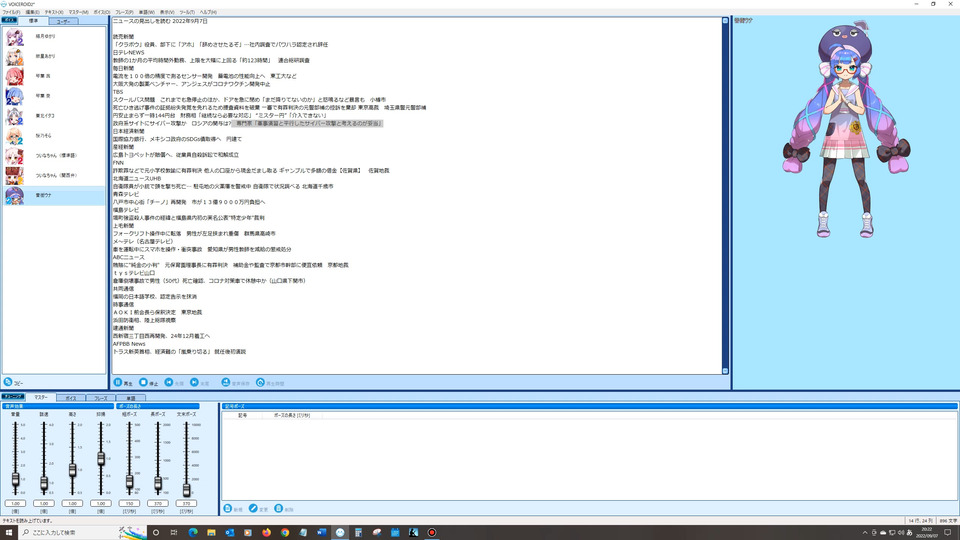
Task: Click the 短ポーズ slider handle
Action: click(x=129, y=482)
